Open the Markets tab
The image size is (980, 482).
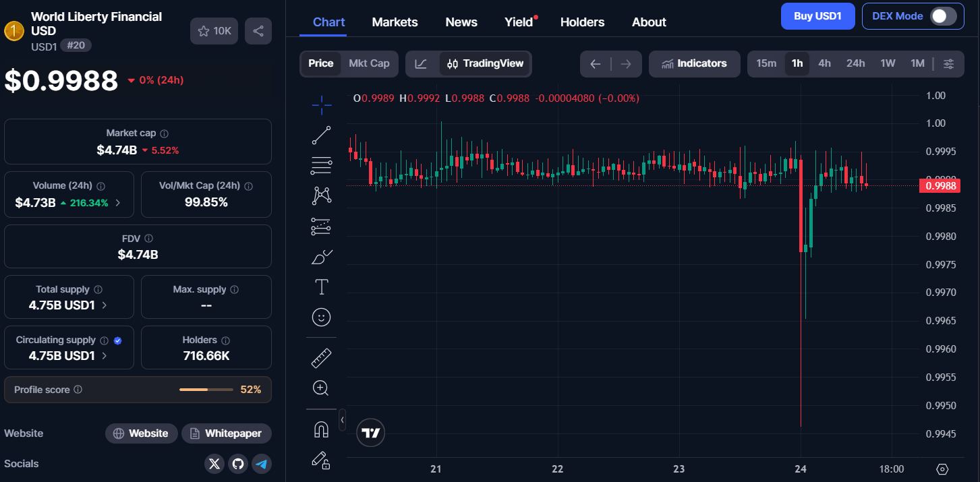[395, 22]
